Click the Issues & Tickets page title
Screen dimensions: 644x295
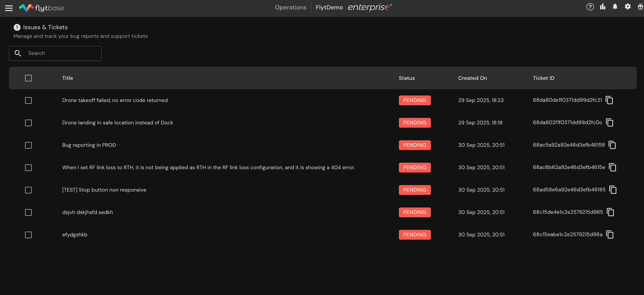pyautogui.click(x=45, y=27)
